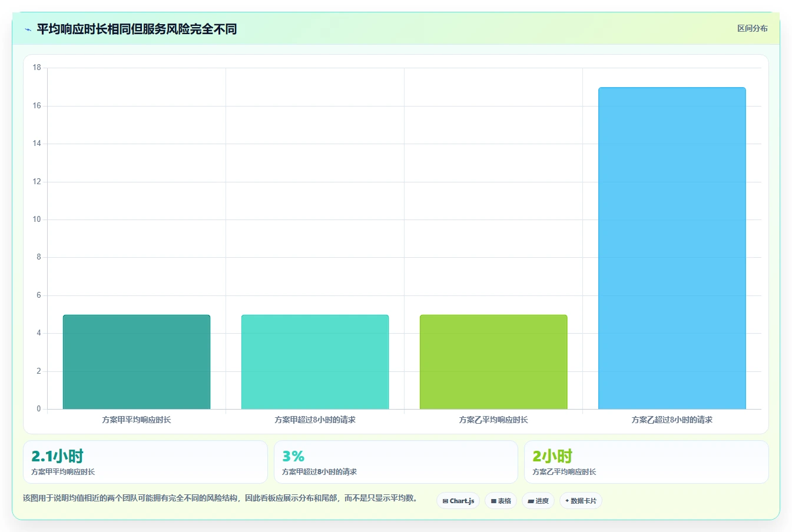Click the 区间分布 label in header

(752, 28)
